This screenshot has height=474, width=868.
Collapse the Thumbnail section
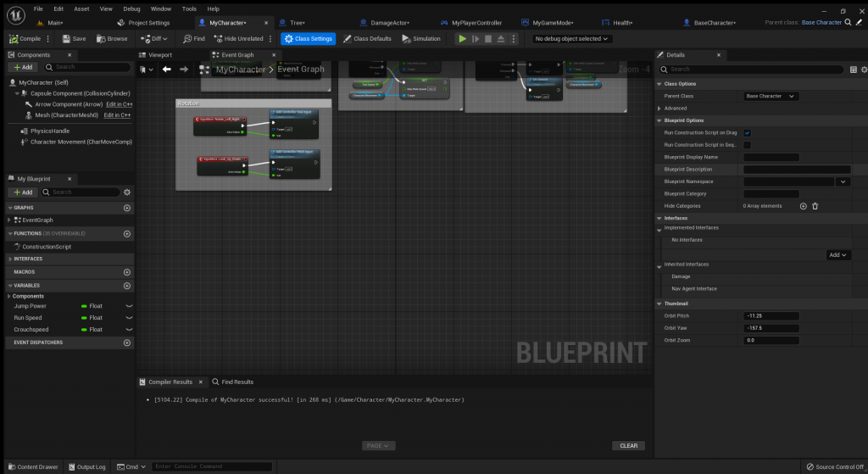point(659,304)
